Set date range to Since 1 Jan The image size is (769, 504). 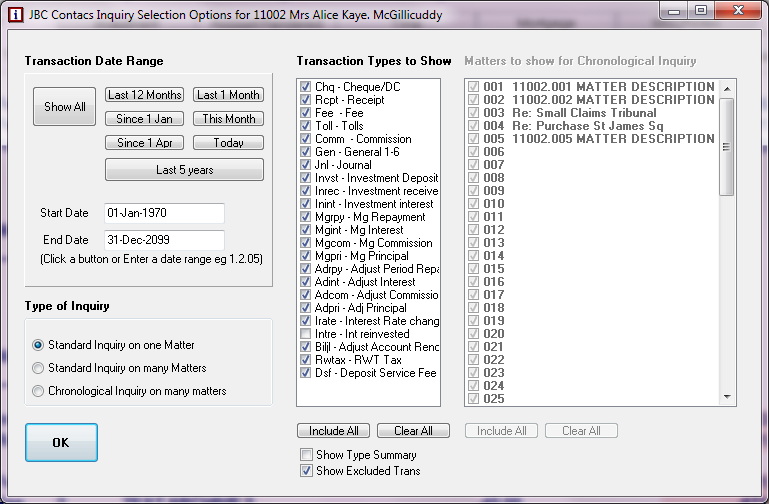[145, 119]
